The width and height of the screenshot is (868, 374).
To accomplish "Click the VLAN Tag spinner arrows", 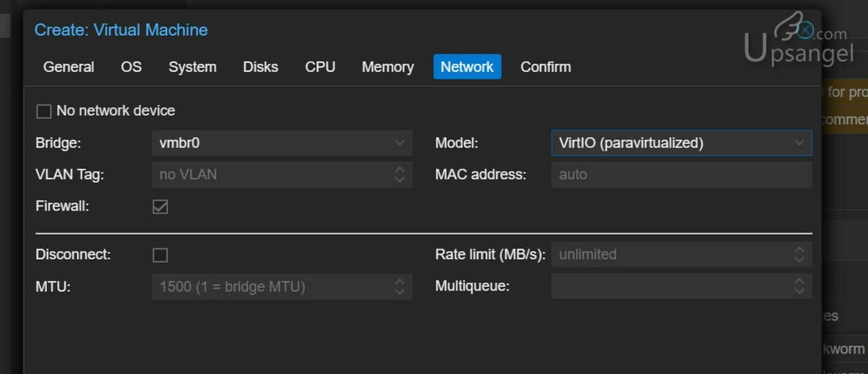I will [399, 174].
